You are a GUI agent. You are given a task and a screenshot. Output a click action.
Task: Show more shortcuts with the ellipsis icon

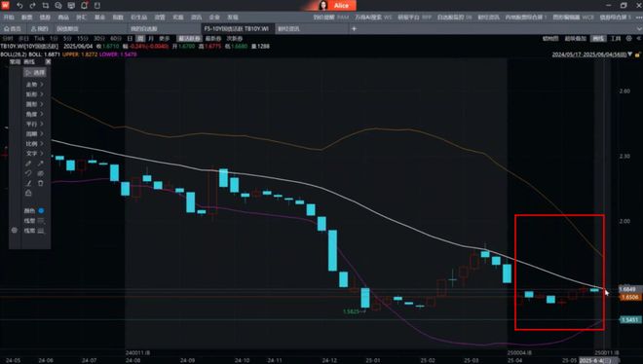coord(639,18)
